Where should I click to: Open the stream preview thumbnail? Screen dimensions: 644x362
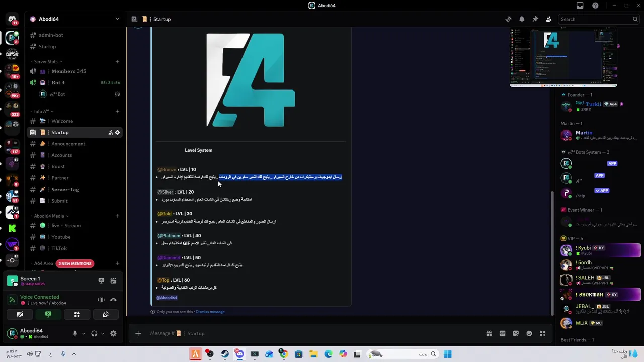563,57
